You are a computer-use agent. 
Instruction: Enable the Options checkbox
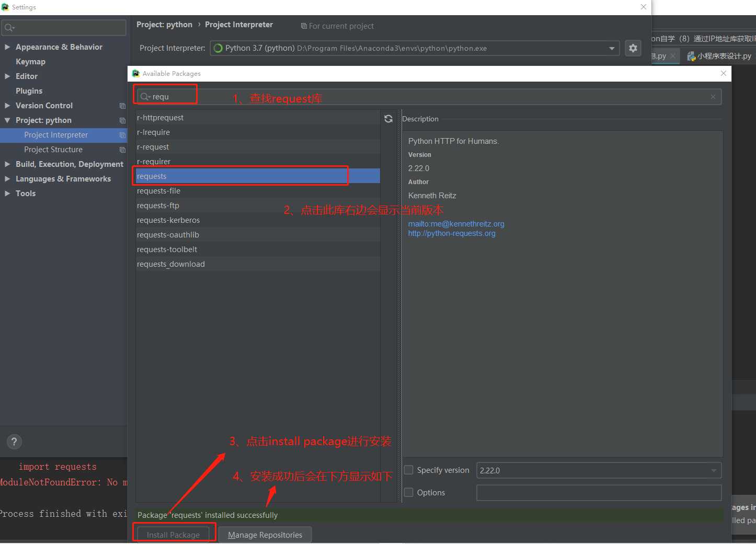tap(409, 492)
